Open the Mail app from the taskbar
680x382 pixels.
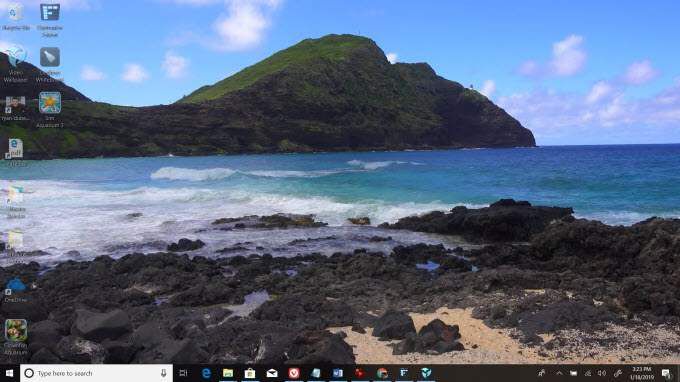(x=272, y=373)
